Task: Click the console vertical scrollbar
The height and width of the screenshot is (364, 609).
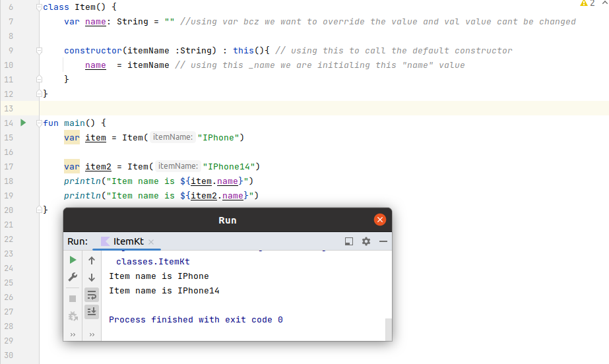Action: tap(388, 329)
